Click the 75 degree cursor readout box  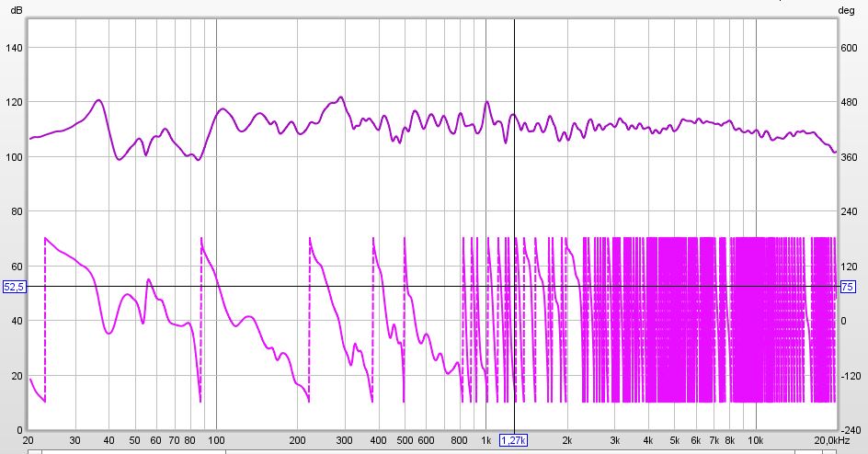848,287
